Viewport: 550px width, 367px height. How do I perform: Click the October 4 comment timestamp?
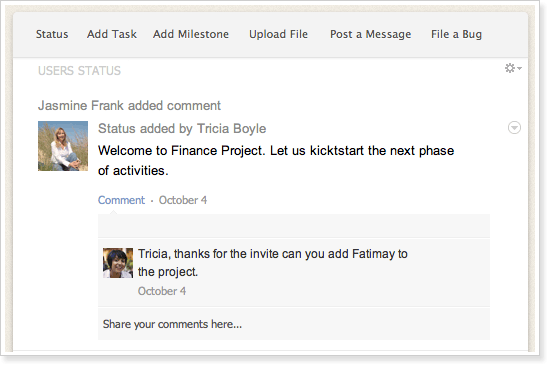pos(162,291)
